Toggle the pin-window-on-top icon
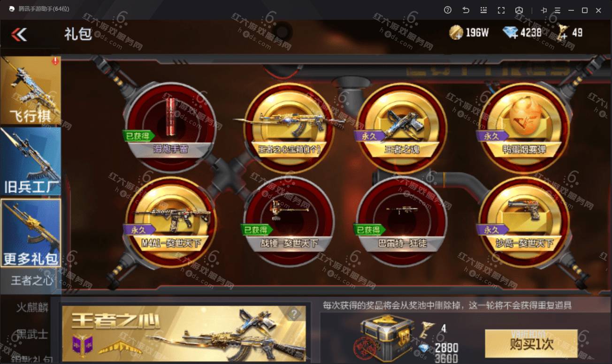 pos(544,10)
